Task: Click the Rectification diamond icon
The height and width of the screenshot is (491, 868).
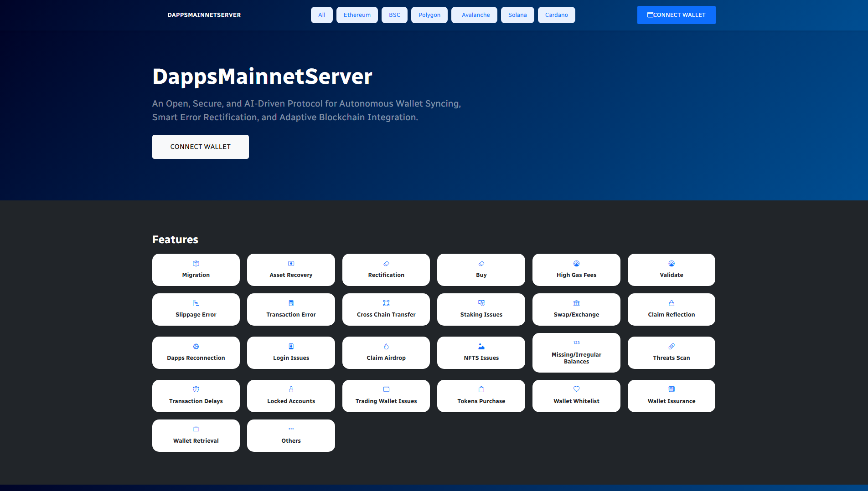Action: point(386,263)
